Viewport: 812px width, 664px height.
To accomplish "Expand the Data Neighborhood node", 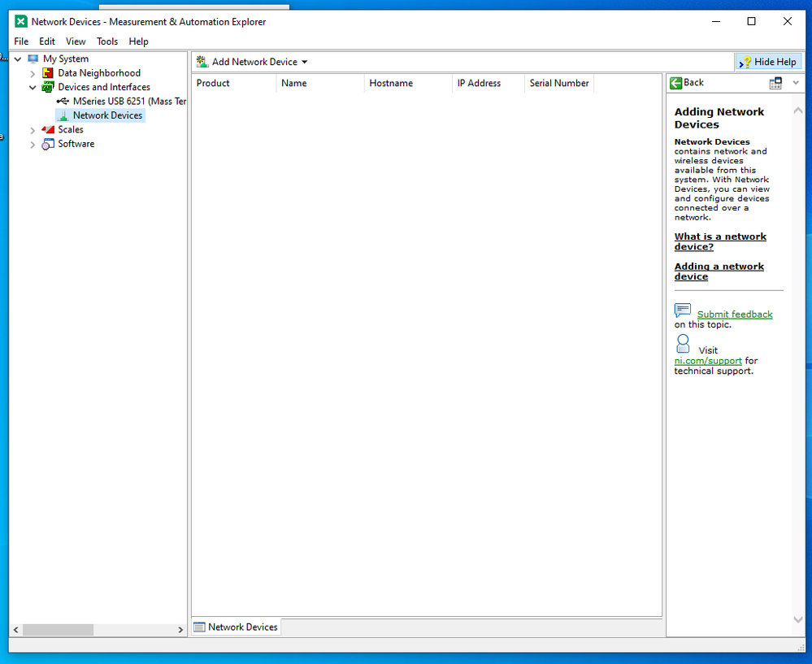I will [33, 73].
